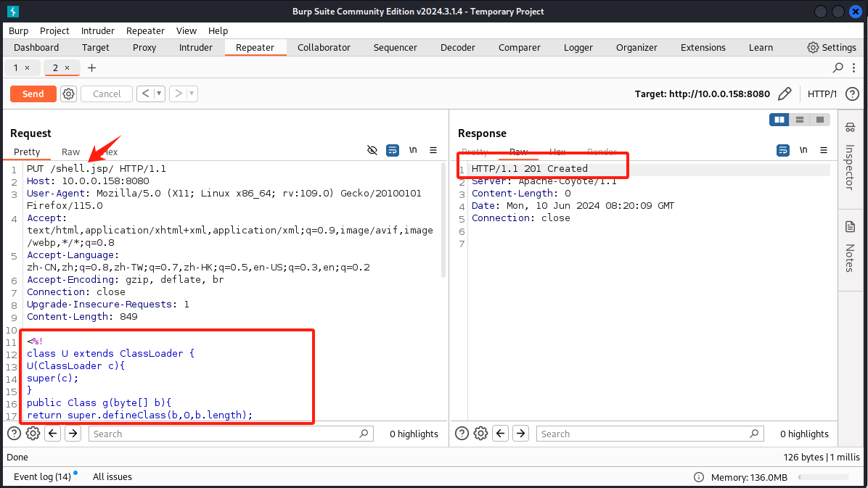868x488 pixels.
Task: Switch to the Extensions tool tab
Action: click(703, 48)
